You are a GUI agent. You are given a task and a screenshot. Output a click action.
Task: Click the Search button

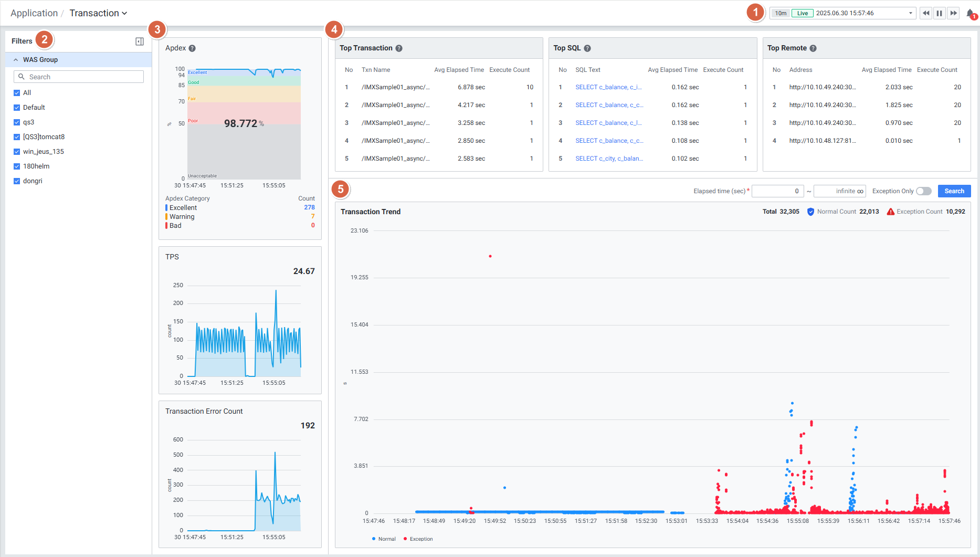[954, 191]
